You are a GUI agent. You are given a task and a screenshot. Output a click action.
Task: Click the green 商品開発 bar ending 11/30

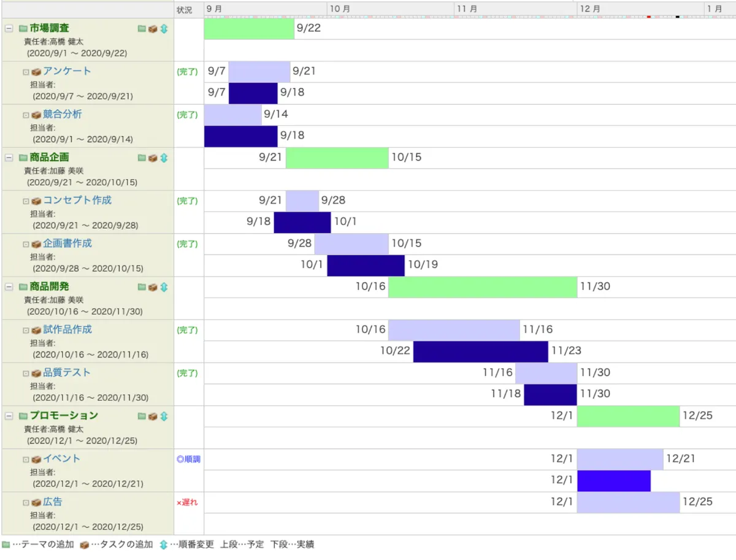pyautogui.click(x=483, y=287)
